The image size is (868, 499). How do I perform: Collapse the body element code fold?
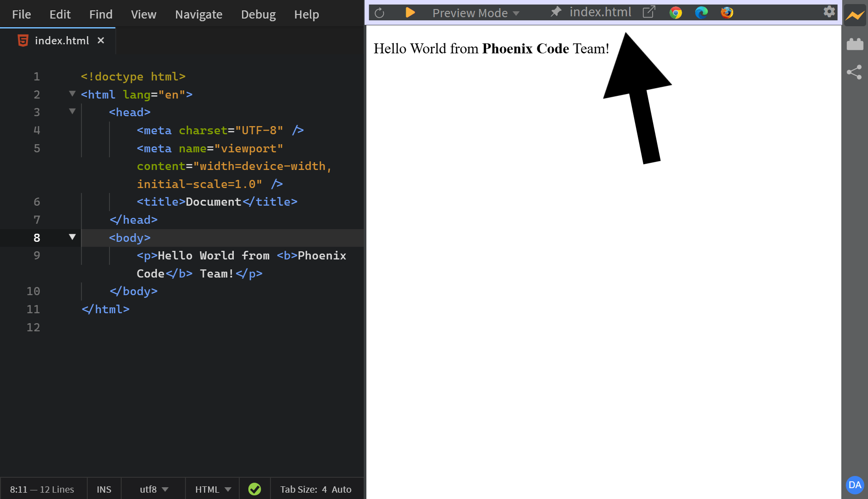(x=71, y=237)
